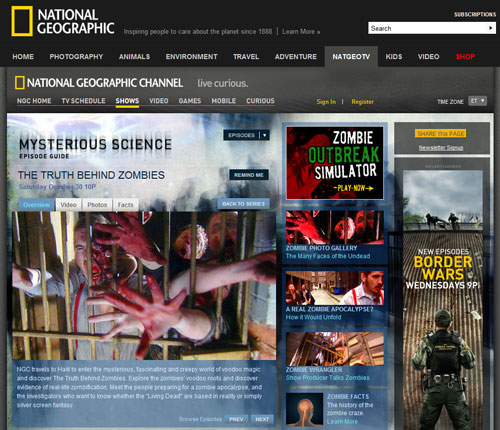Switch to the Video episode tab
Screen dimensions: 500x430
pos(68,205)
